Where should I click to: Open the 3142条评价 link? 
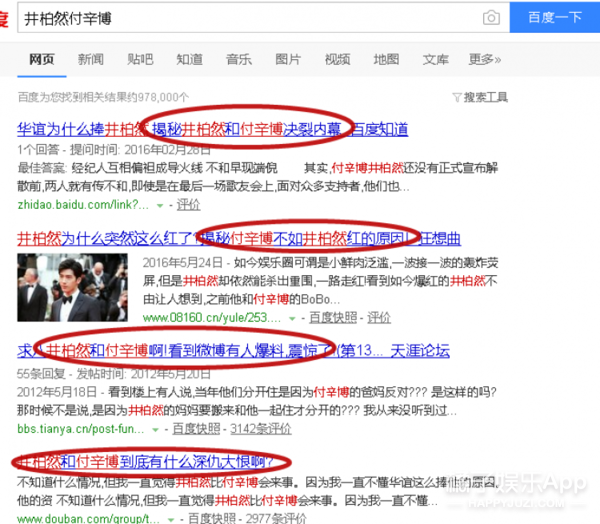click(x=261, y=429)
